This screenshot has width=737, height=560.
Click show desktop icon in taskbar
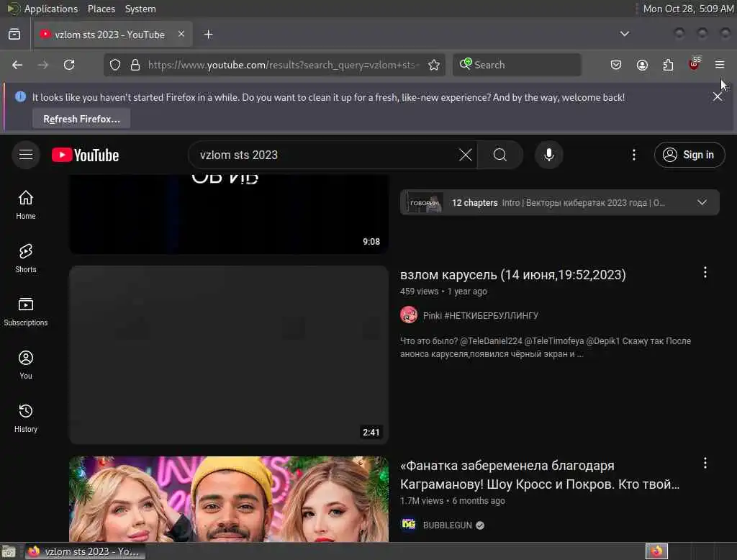click(x=9, y=551)
